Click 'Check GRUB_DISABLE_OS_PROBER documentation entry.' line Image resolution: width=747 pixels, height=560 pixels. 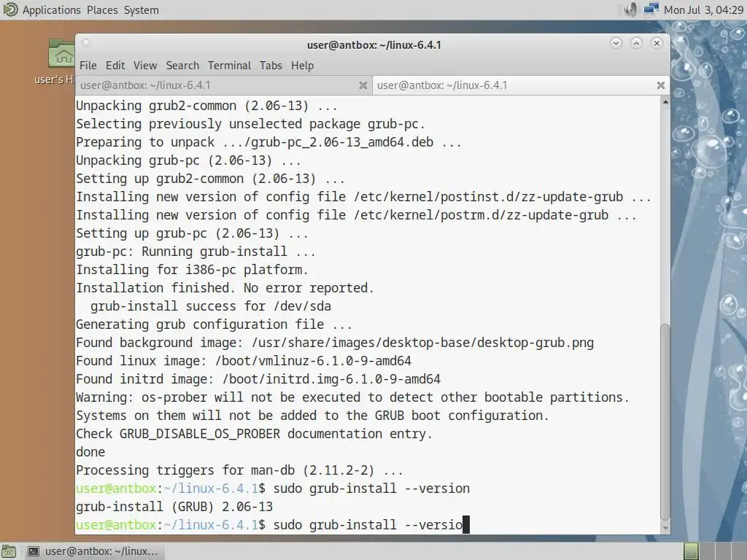click(x=254, y=434)
